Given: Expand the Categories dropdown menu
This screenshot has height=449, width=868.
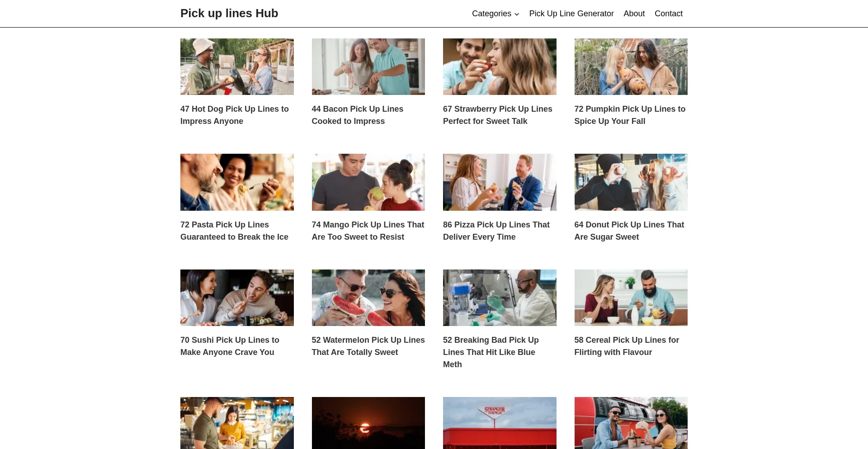Looking at the screenshot, I should pyautogui.click(x=495, y=14).
